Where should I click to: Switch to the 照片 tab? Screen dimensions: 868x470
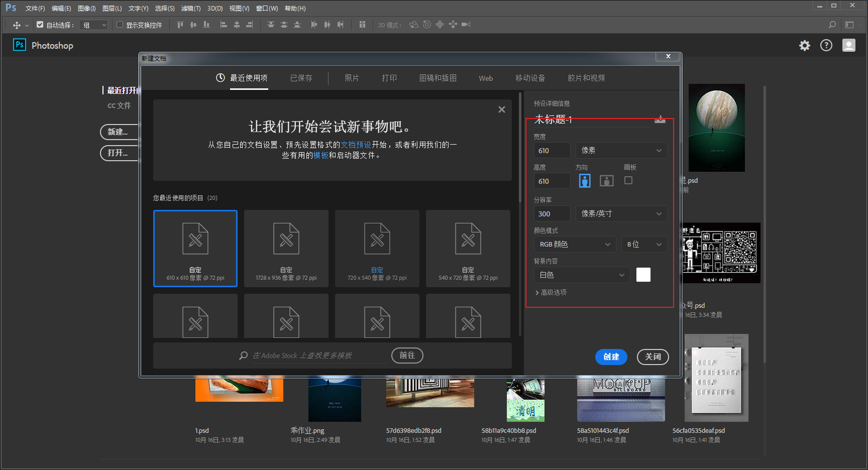(x=352, y=78)
